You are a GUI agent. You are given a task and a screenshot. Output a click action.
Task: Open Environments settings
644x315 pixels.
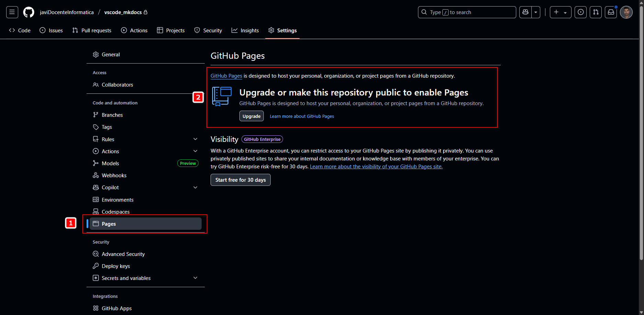[146, 200]
